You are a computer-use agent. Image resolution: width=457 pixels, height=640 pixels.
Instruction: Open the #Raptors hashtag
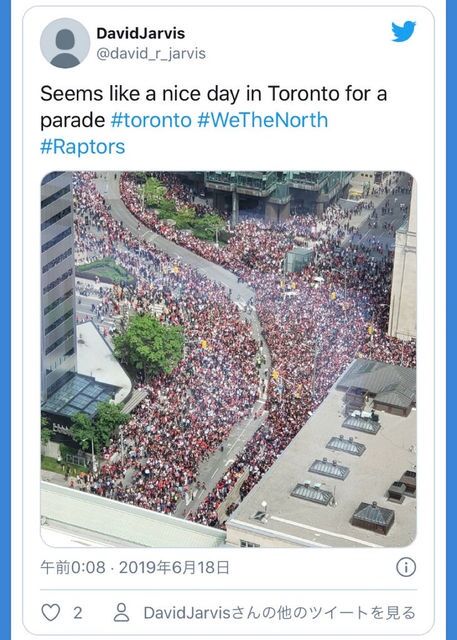[x=82, y=147]
